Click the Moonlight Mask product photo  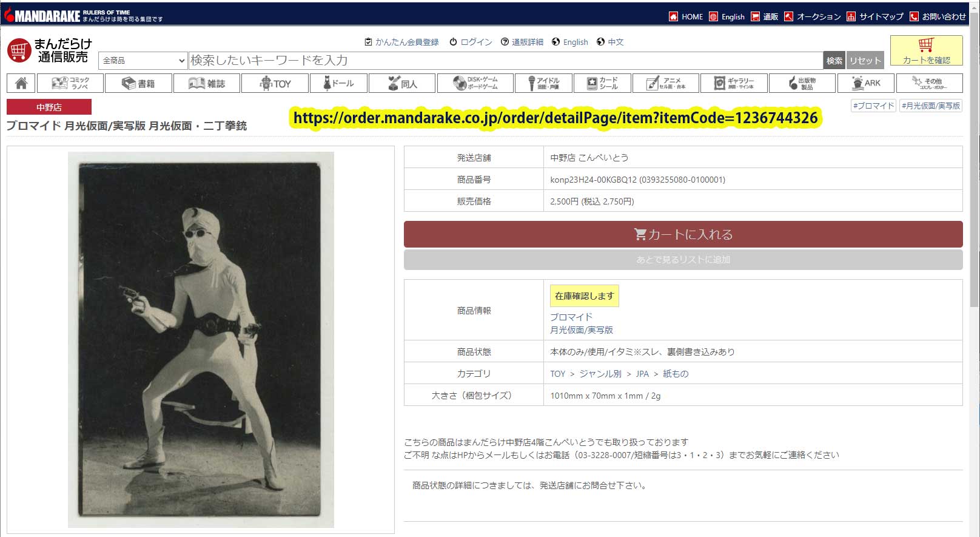coord(201,340)
